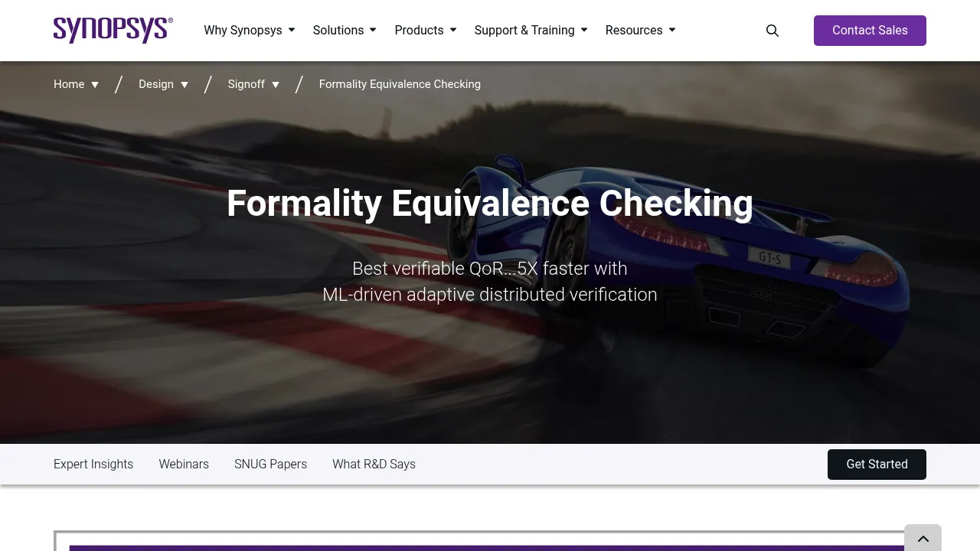Click the Formality Equivalence Checking headline
The width and height of the screenshot is (980, 551).
click(x=490, y=204)
